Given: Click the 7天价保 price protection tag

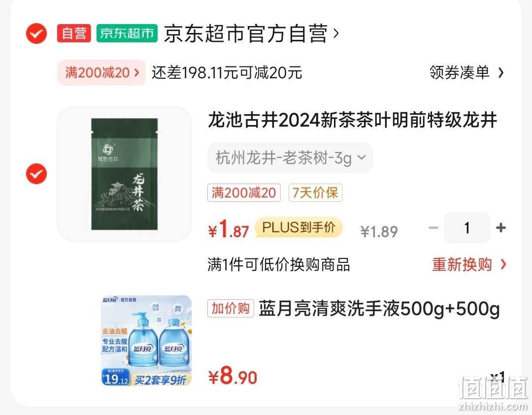Looking at the screenshot, I should 315,193.
